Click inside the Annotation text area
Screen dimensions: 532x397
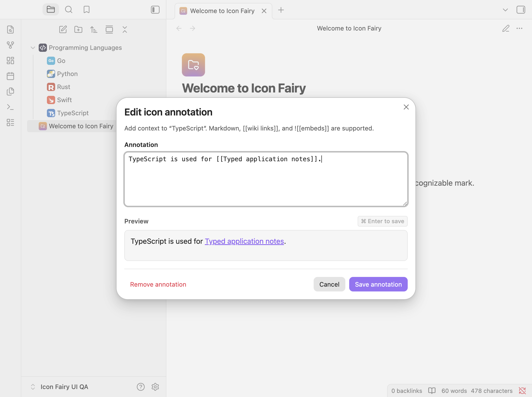[x=266, y=179]
